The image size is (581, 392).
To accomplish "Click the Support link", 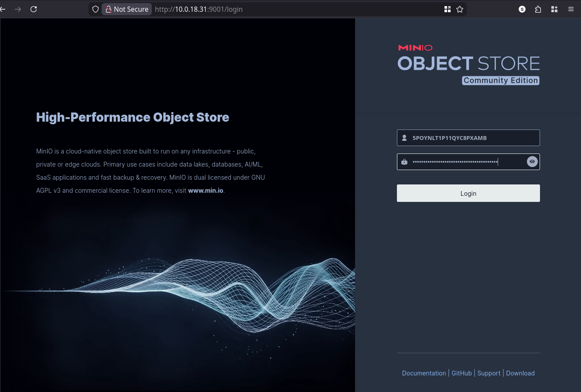I will (x=489, y=373).
